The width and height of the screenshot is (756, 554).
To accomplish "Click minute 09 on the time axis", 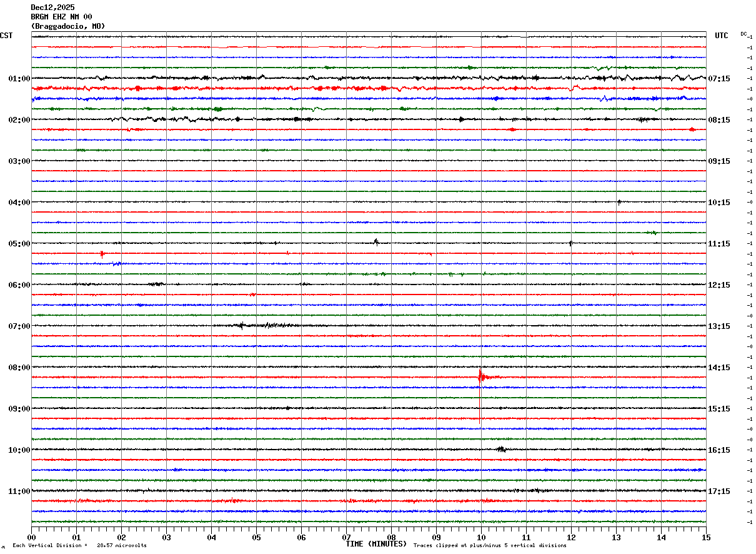I will coord(436,538).
